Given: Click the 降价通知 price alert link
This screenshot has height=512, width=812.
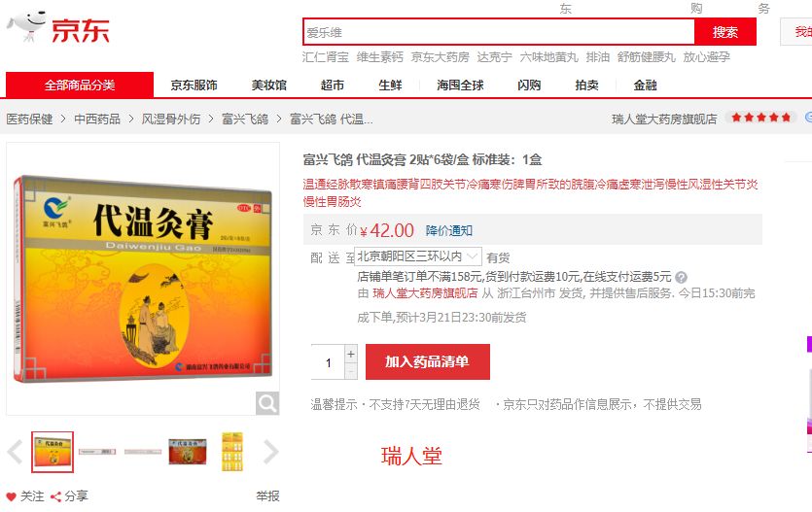Looking at the screenshot, I should click(449, 230).
